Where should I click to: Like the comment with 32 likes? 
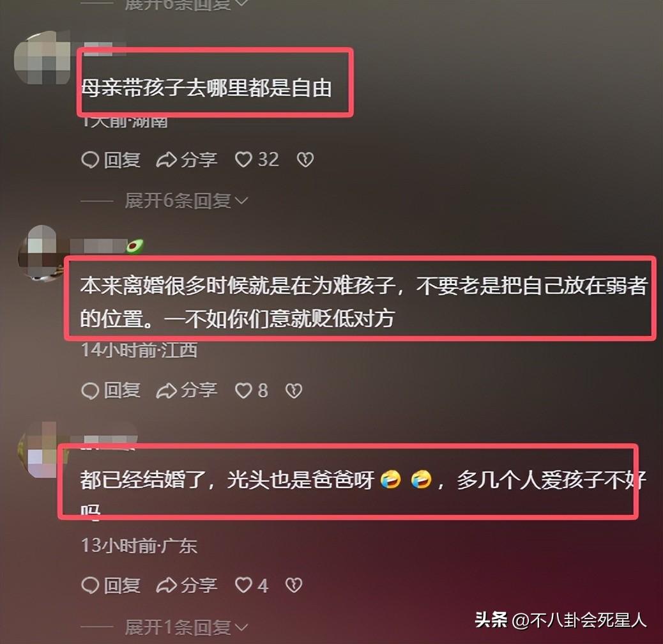click(x=257, y=160)
